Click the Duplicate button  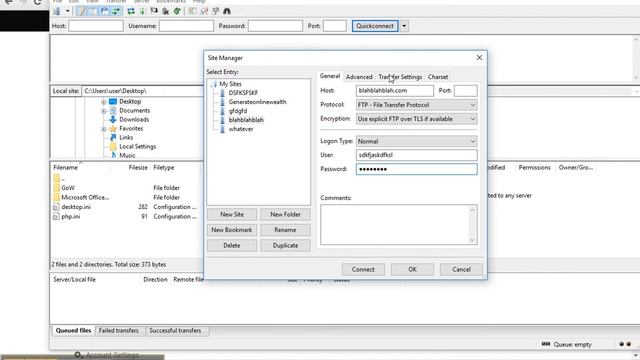285,245
